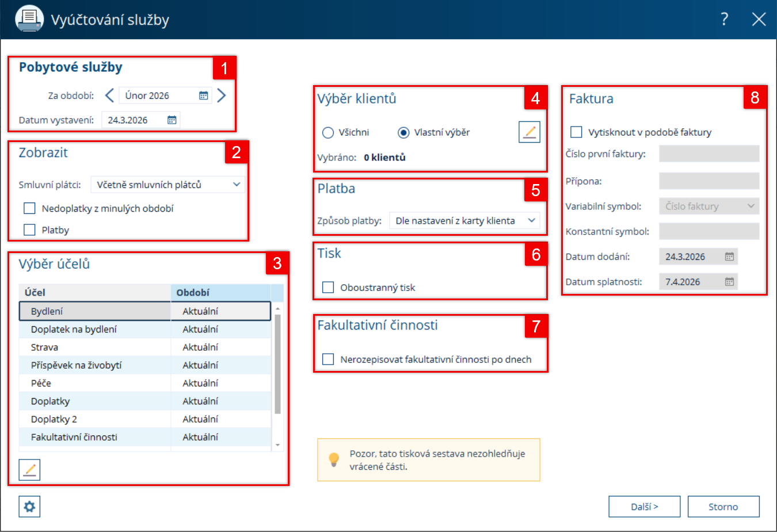Open calendar for Datum vystavení field

pyautogui.click(x=172, y=120)
